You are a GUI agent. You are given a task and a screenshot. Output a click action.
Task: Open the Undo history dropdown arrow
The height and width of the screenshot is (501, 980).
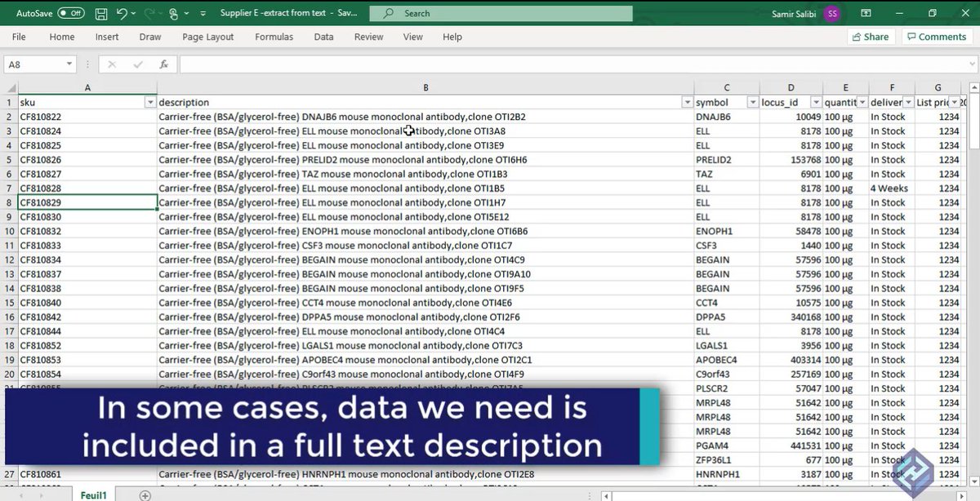[x=134, y=14]
